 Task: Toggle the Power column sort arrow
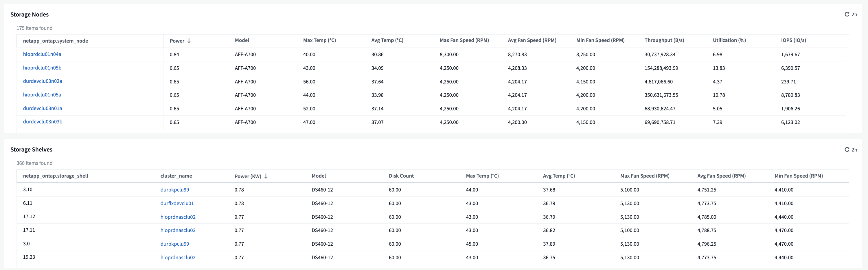pos(189,41)
